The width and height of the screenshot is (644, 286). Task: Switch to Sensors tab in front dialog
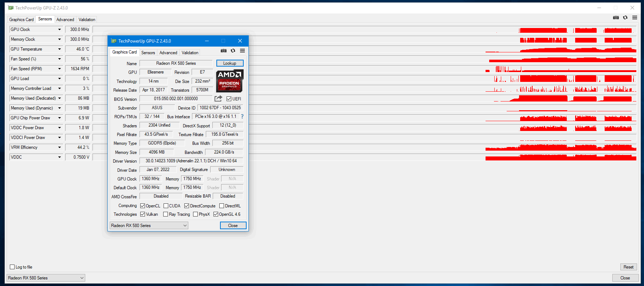(148, 53)
